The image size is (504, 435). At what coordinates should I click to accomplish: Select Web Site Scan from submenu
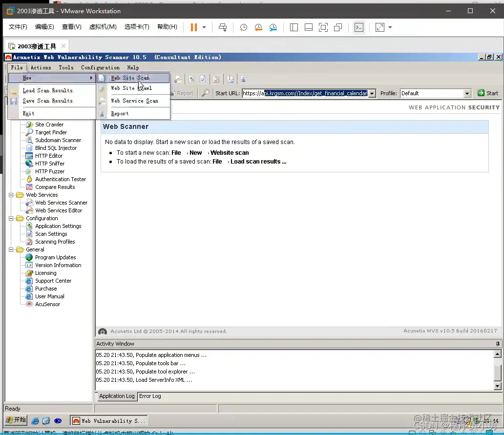pos(133,78)
